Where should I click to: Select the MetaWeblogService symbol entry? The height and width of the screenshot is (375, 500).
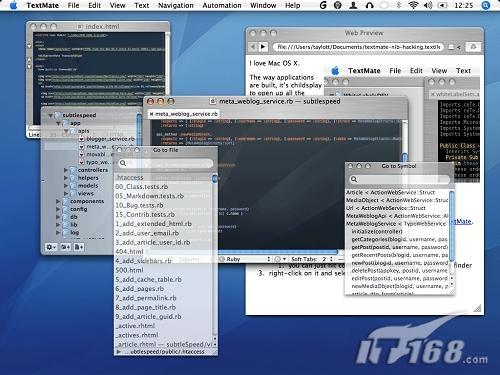[398, 224]
